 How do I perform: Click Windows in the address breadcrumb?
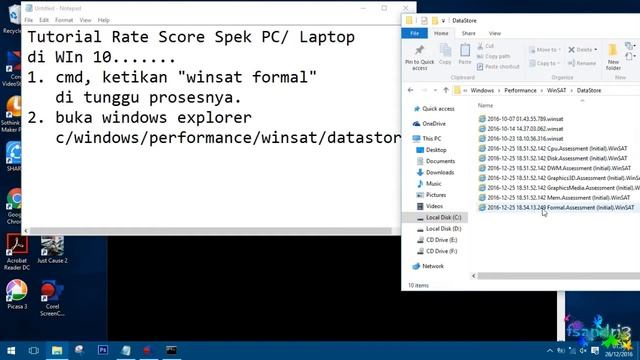pyautogui.click(x=482, y=90)
